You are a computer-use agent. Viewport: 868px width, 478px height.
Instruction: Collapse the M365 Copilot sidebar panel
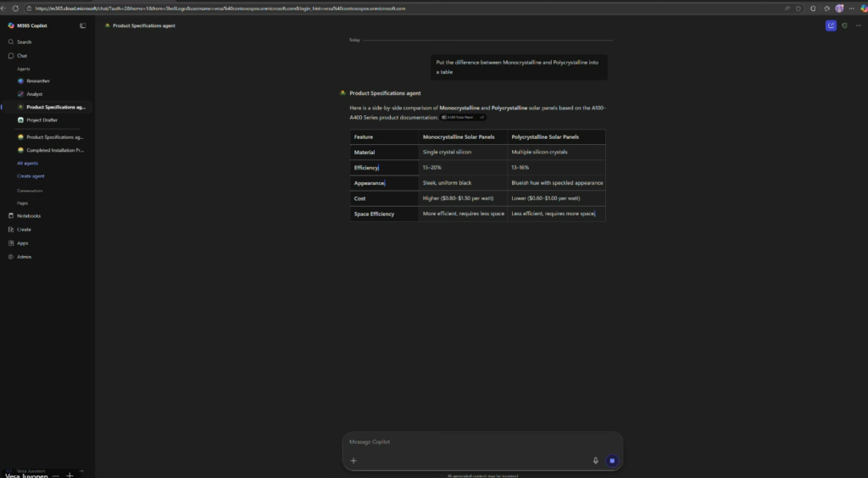click(82, 25)
